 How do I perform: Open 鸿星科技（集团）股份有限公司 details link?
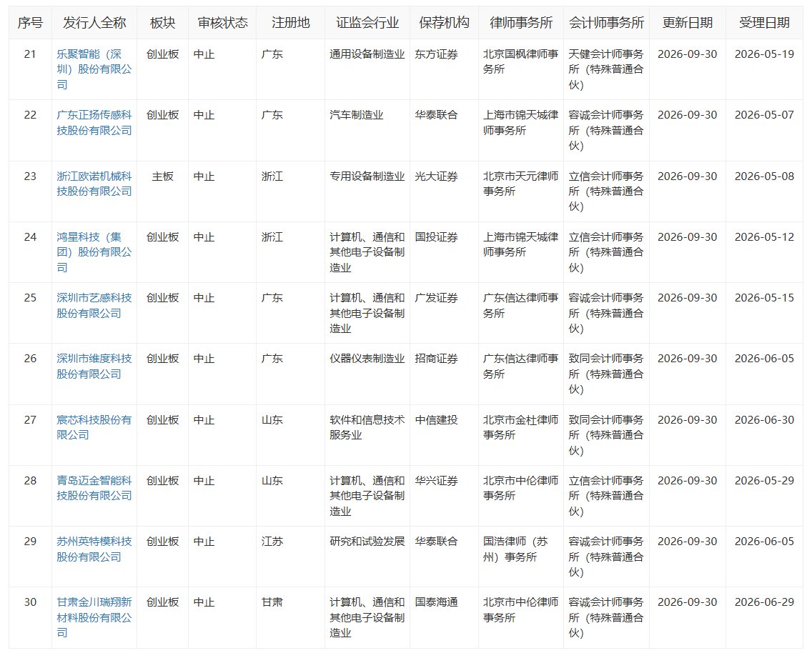pyautogui.click(x=94, y=252)
